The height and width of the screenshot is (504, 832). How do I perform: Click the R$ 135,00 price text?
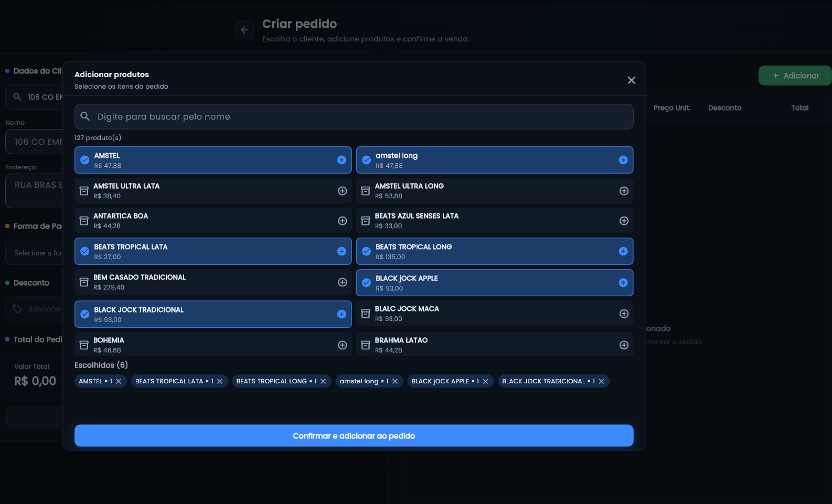[390, 257]
